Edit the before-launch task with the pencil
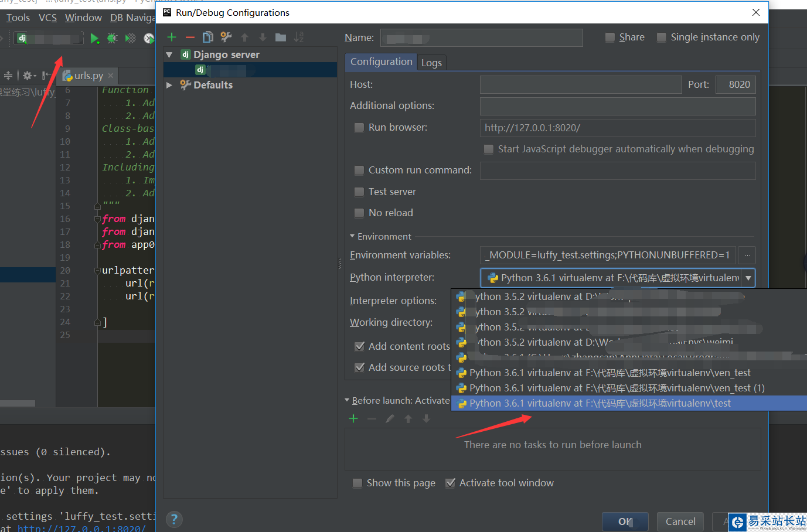The height and width of the screenshot is (532, 807). coord(390,418)
